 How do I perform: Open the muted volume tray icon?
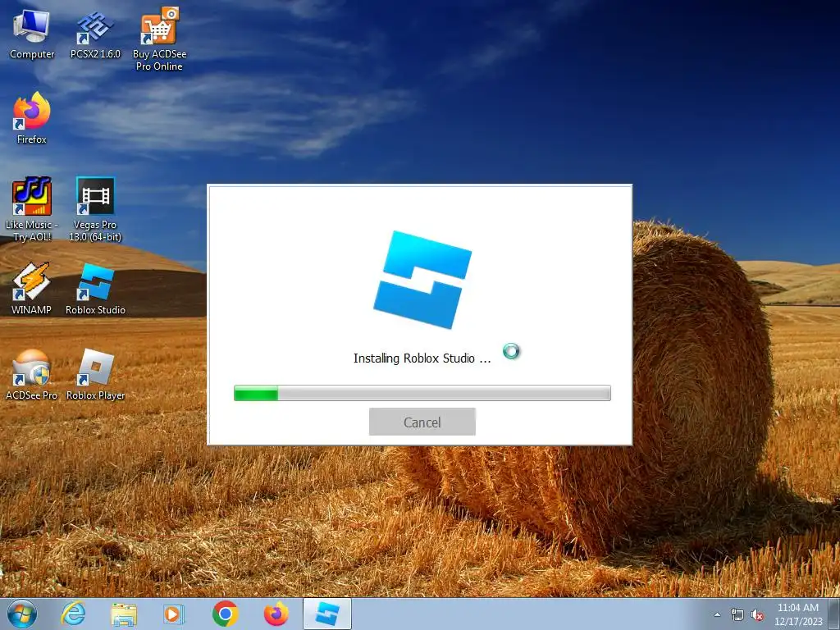[757, 615]
